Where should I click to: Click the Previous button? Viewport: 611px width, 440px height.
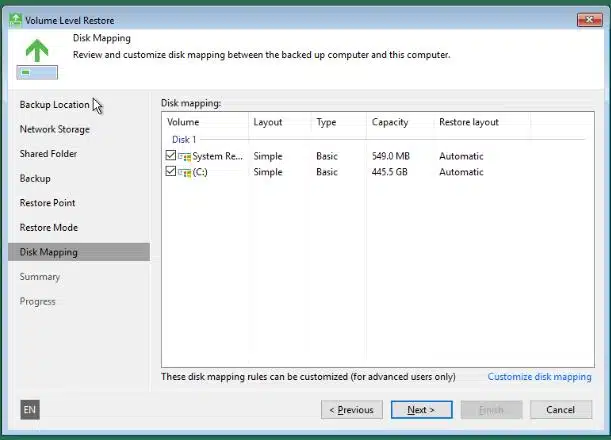(351, 409)
